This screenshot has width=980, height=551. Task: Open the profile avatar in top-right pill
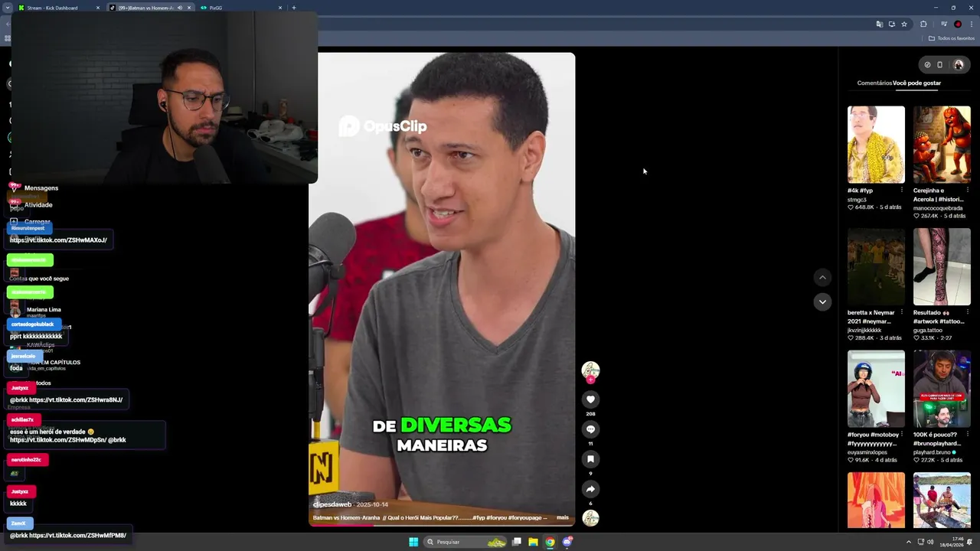click(958, 65)
